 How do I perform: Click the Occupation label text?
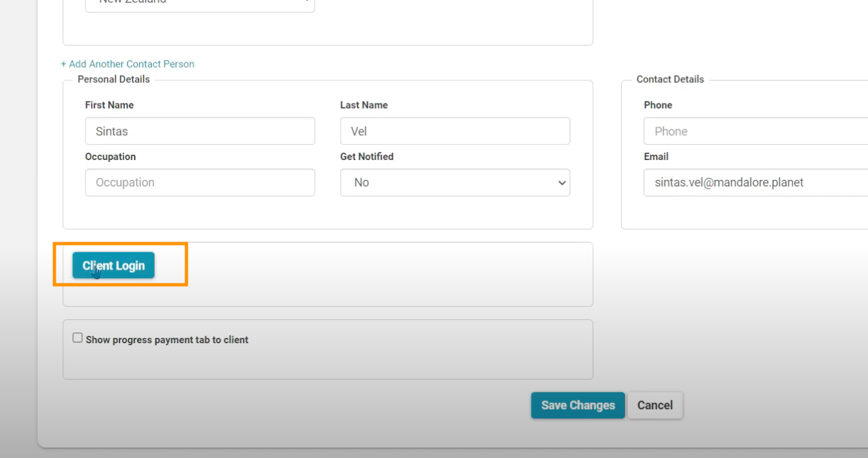tap(110, 157)
